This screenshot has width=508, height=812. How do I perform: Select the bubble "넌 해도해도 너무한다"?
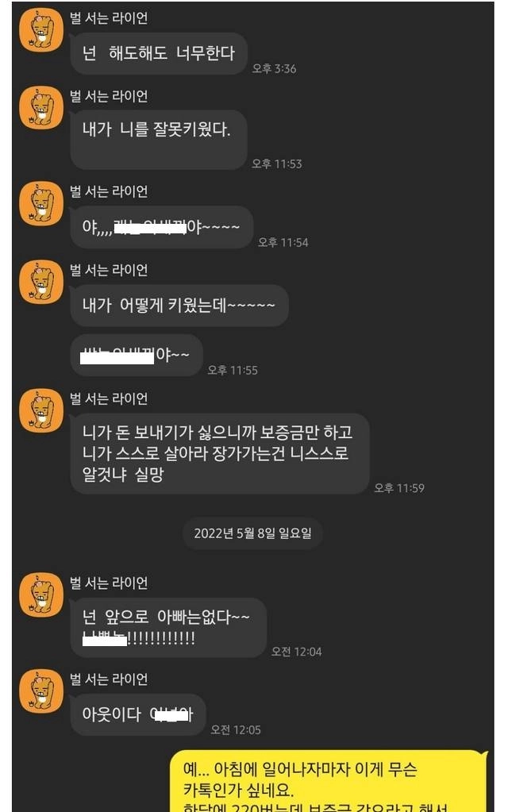(x=159, y=53)
